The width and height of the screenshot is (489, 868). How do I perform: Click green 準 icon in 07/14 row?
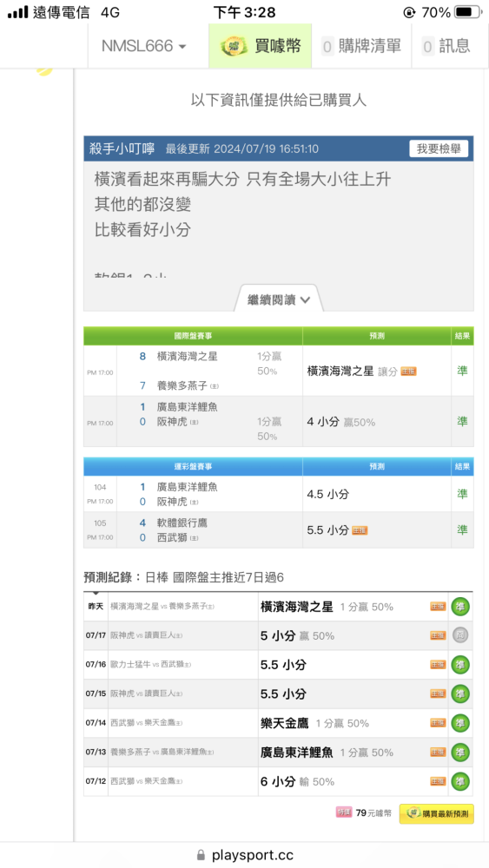coord(459,723)
